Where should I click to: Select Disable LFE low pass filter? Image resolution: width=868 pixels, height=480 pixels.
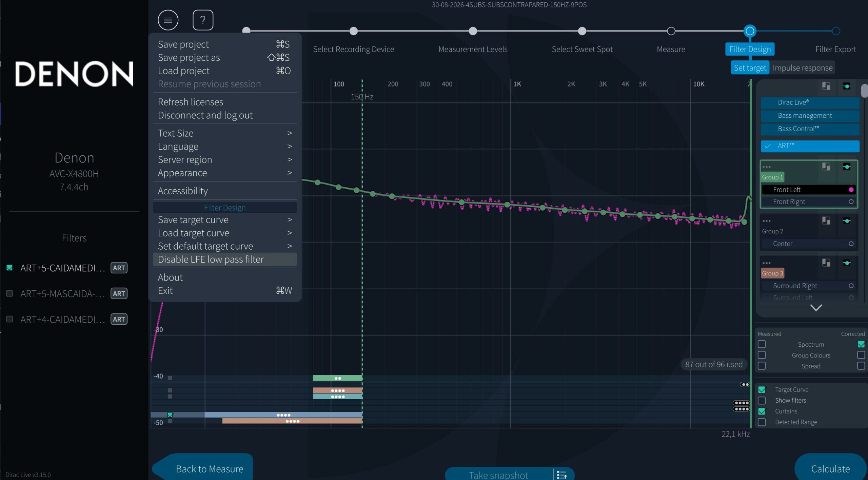point(225,259)
